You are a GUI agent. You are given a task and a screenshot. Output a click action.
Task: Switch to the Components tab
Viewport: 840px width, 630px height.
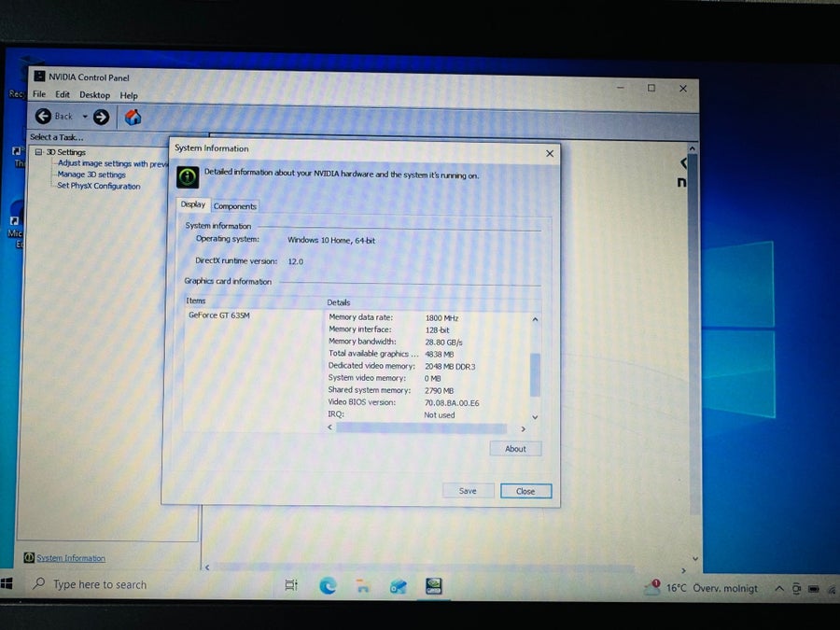234,206
